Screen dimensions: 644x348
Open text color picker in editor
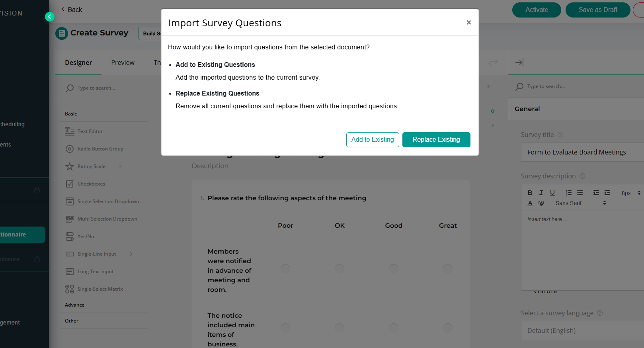[x=530, y=203]
